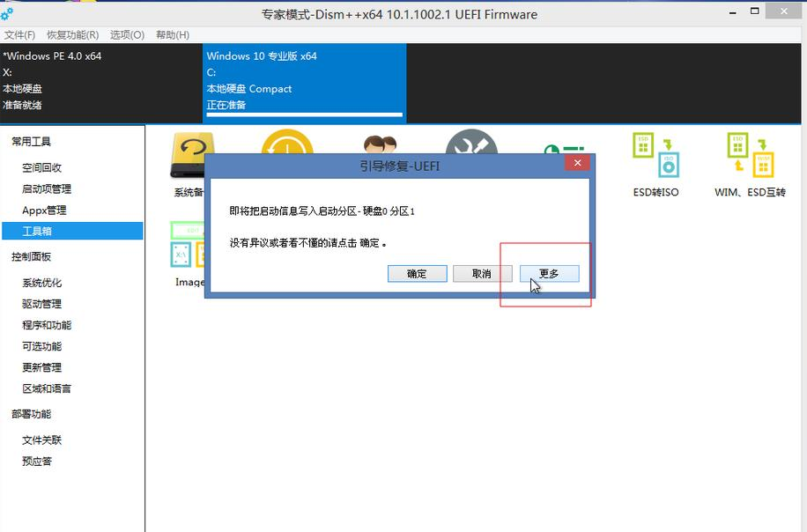
Task: Open Appx管理 in the sidebar
Action: tap(44, 210)
